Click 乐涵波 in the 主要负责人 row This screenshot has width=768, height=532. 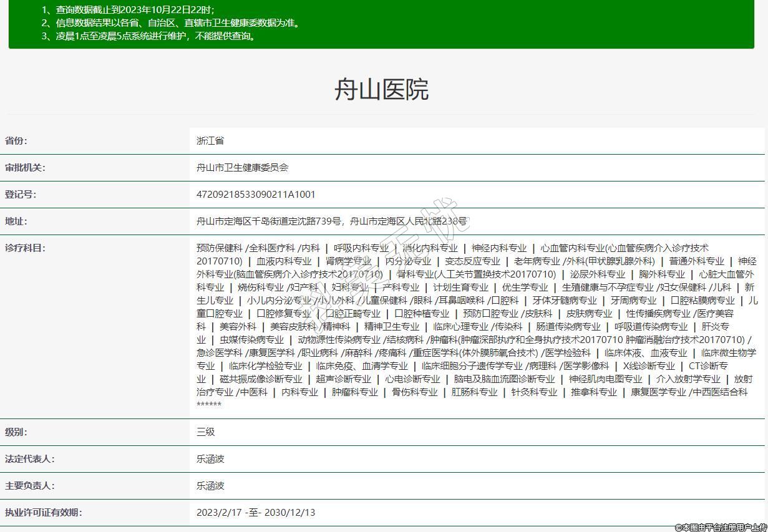210,486
